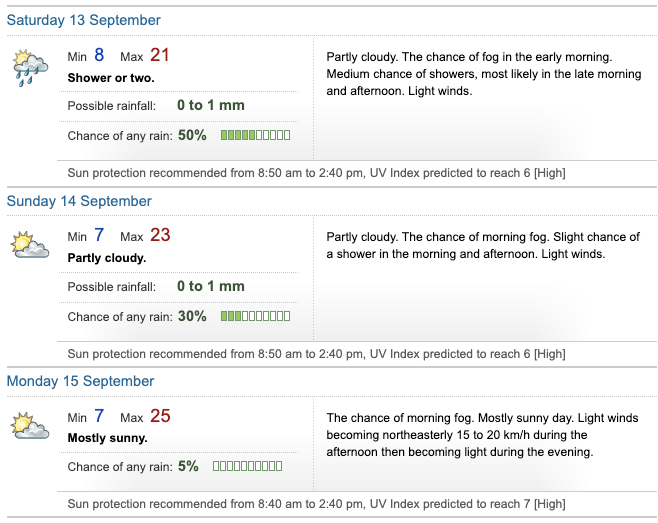Viewport: 658px width, 523px height.
Task: Click Saturday's sun protection recommendation line
Action: (316, 173)
